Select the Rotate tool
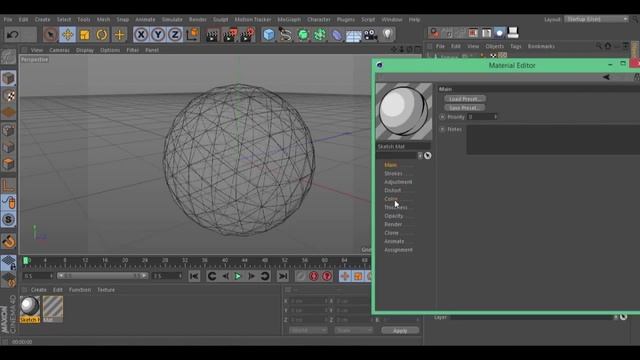640x360 pixels. tap(102, 35)
